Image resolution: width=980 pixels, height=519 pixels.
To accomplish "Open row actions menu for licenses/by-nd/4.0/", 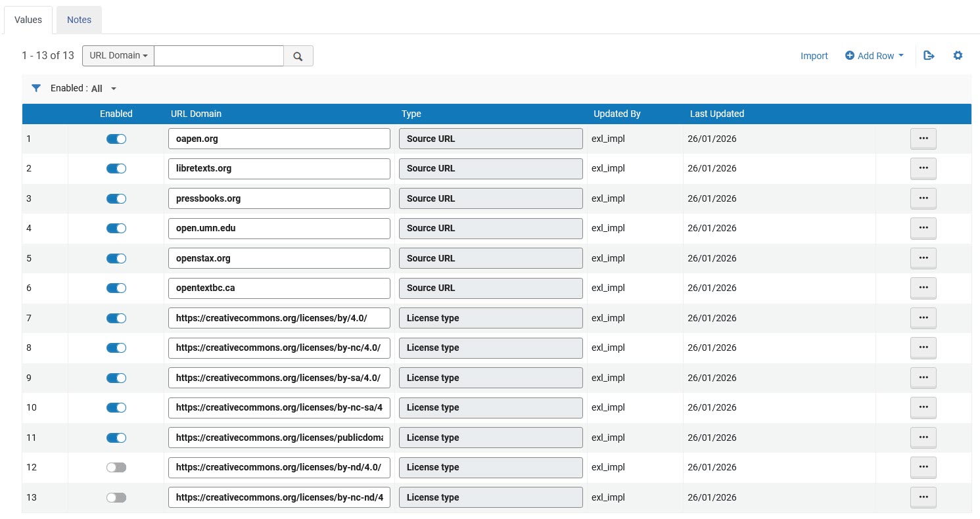I will point(923,467).
